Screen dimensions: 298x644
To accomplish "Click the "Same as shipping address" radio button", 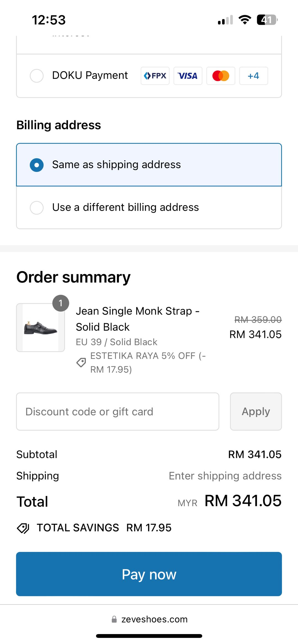I will 36,165.
